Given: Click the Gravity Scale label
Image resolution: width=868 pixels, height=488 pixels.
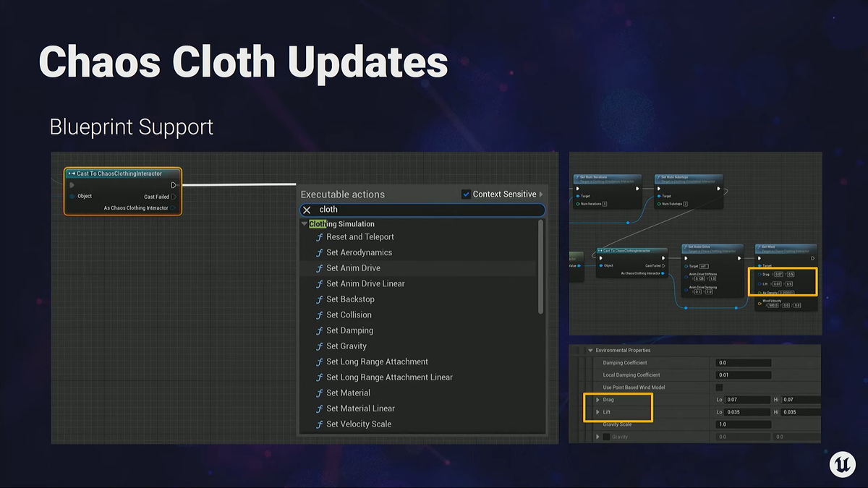Looking at the screenshot, I should 617,424.
